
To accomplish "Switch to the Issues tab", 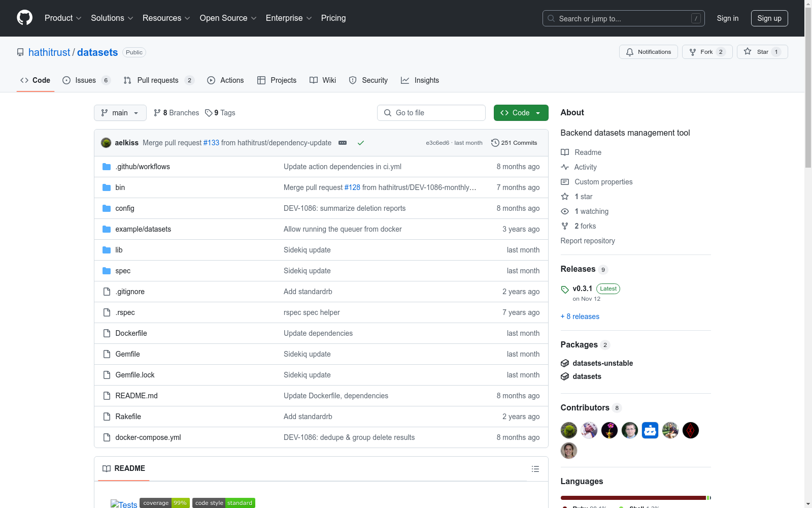I will (x=86, y=80).
